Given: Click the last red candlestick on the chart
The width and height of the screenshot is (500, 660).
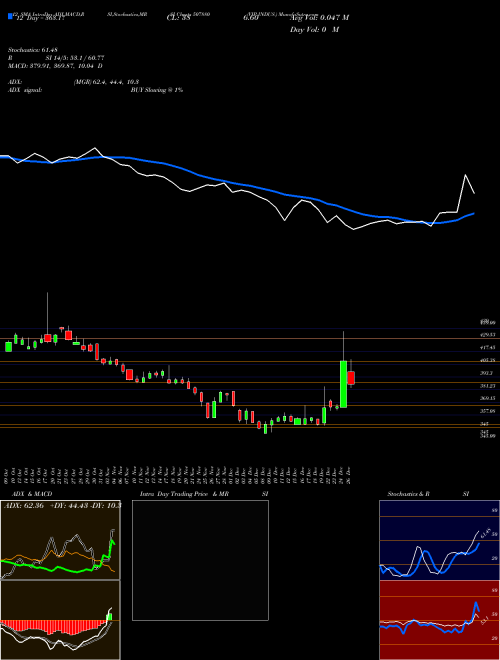Looking at the screenshot, I should [351, 378].
